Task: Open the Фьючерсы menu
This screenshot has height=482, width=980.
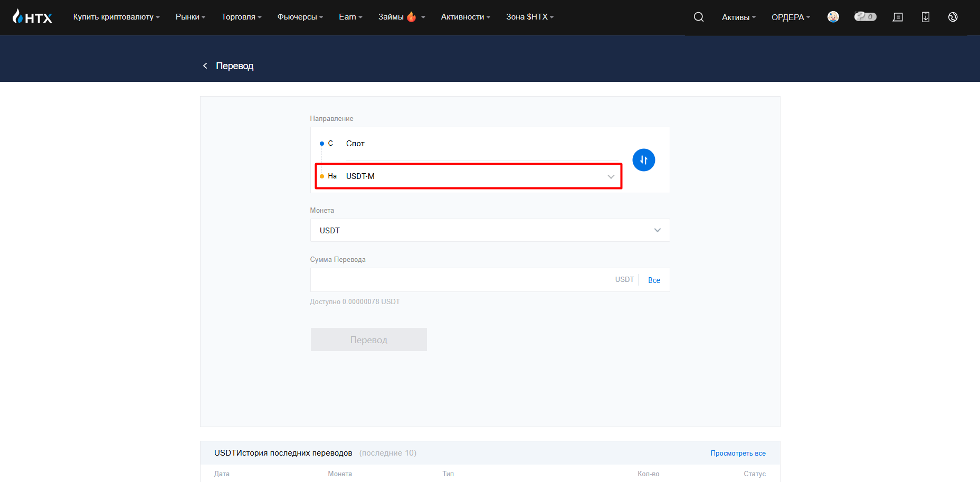Action: coord(300,17)
